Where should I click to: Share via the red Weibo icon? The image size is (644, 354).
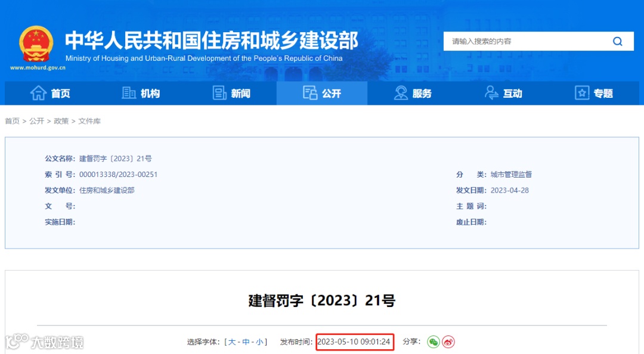tap(448, 341)
